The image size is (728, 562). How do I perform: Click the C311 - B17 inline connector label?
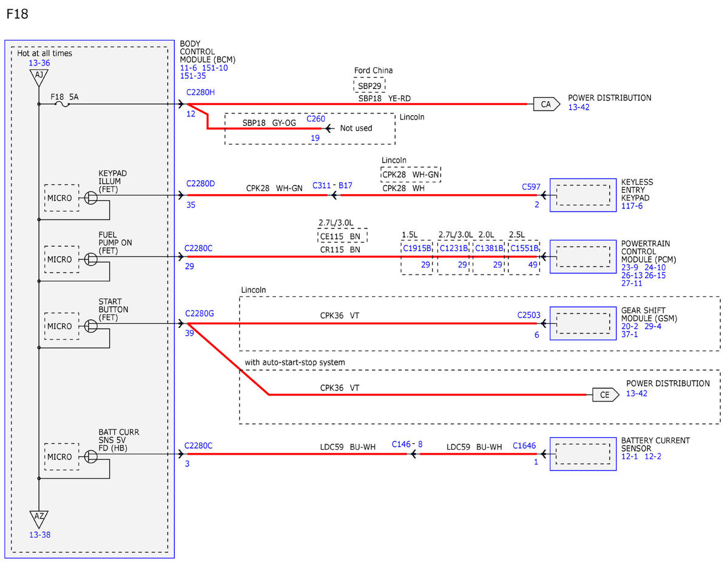(332, 186)
